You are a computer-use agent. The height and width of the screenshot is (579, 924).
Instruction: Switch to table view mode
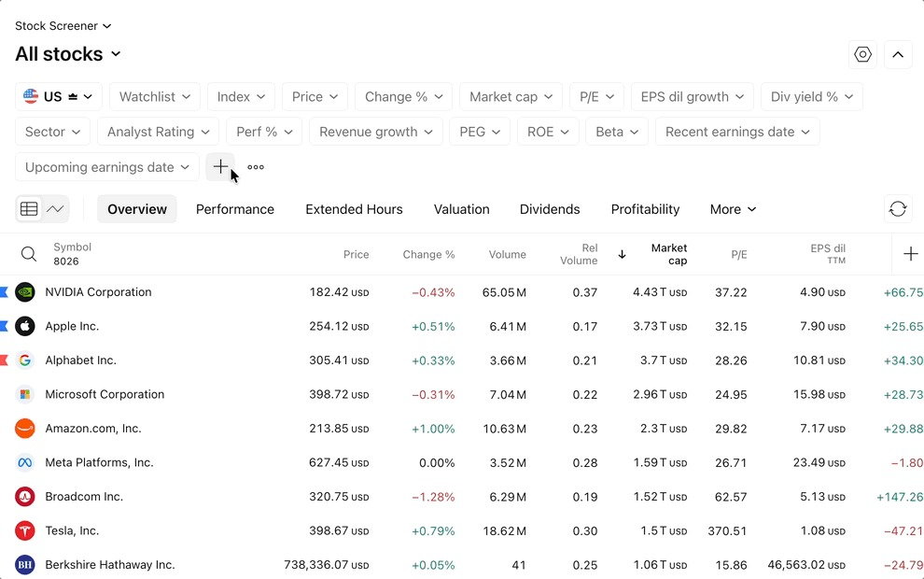pos(29,209)
